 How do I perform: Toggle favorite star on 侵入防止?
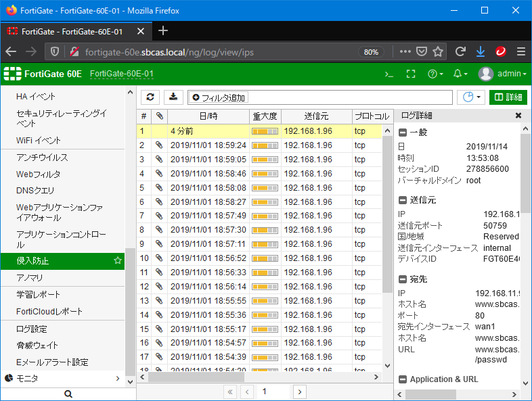117,260
